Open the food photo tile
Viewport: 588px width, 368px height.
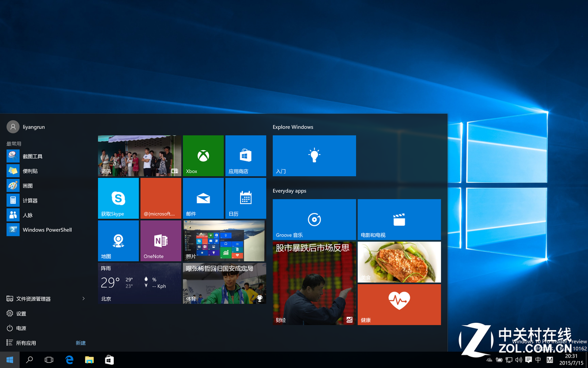[399, 262]
